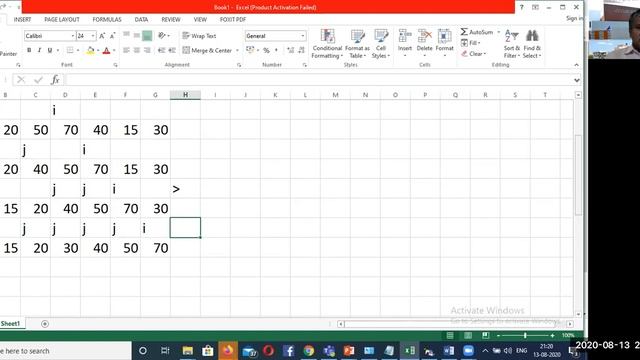640x360 pixels.
Task: Open the Clear button
Action: (x=473, y=54)
